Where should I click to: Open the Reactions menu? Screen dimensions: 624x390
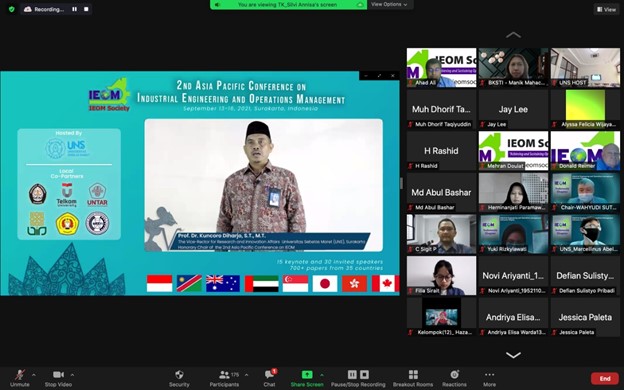pos(454,378)
